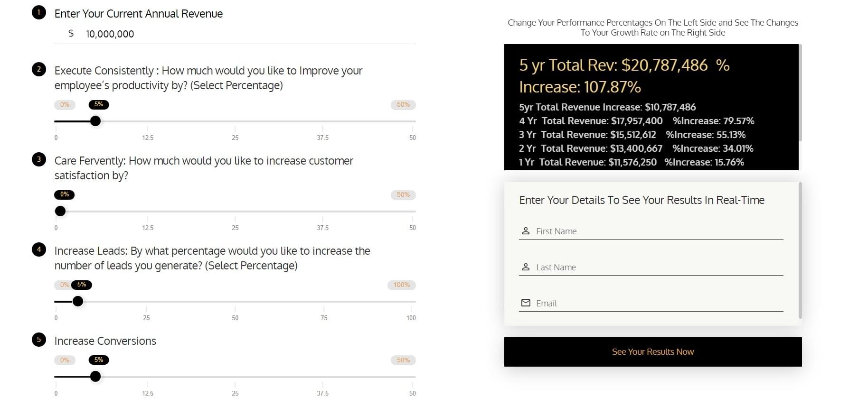Click 50% max label on Execute Consistently slider
The height and width of the screenshot is (406, 868).
[x=403, y=105]
